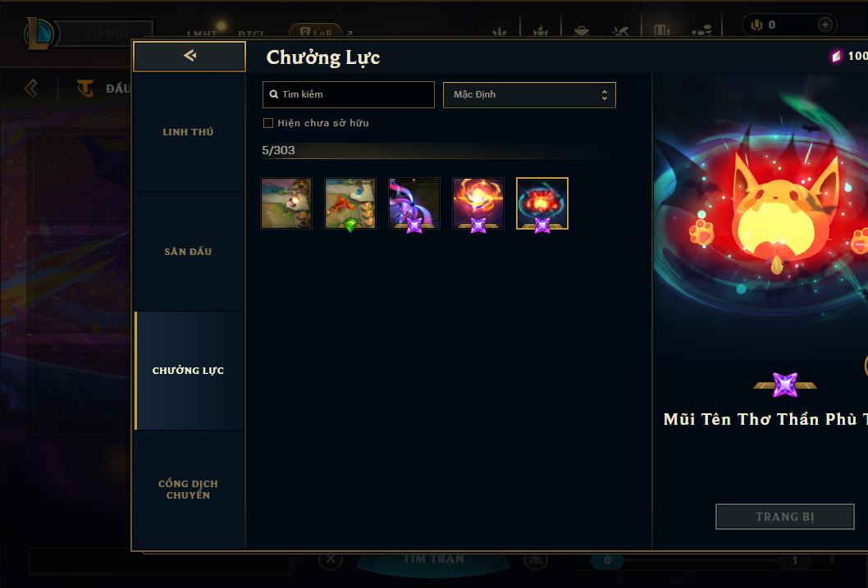The width and height of the screenshot is (868, 588).
Task: Click the Tìm kiếm search field
Action: 348,94
